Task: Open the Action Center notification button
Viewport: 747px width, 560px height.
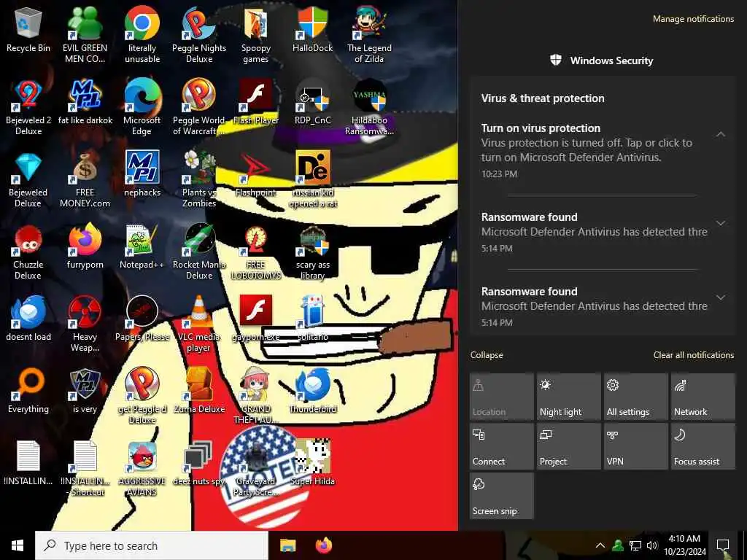Action: click(723, 545)
